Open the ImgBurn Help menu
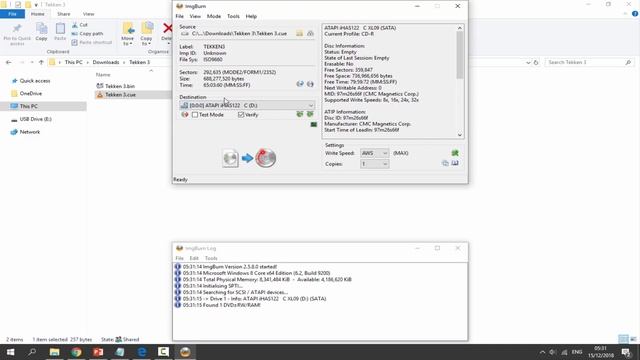This screenshot has width=640, height=360. 251,16
